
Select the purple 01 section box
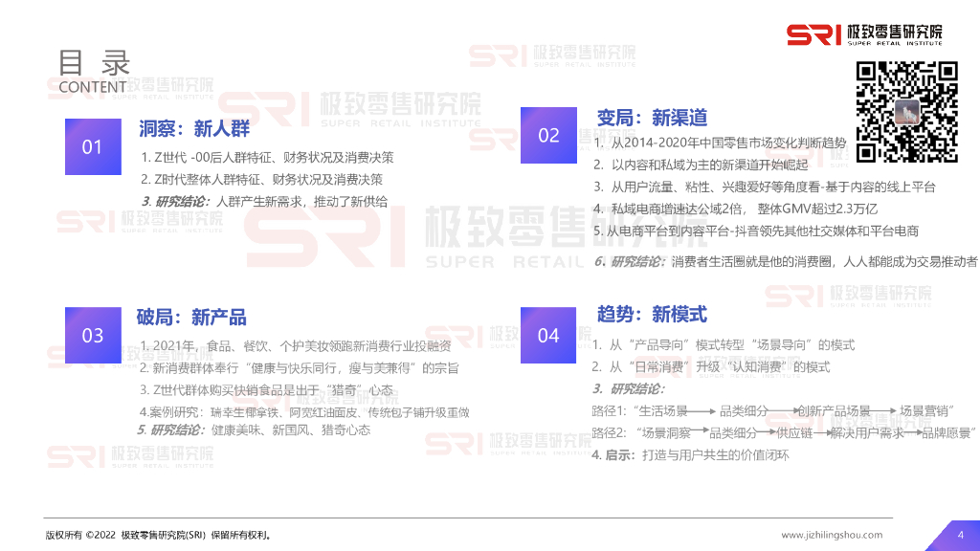[93, 146]
